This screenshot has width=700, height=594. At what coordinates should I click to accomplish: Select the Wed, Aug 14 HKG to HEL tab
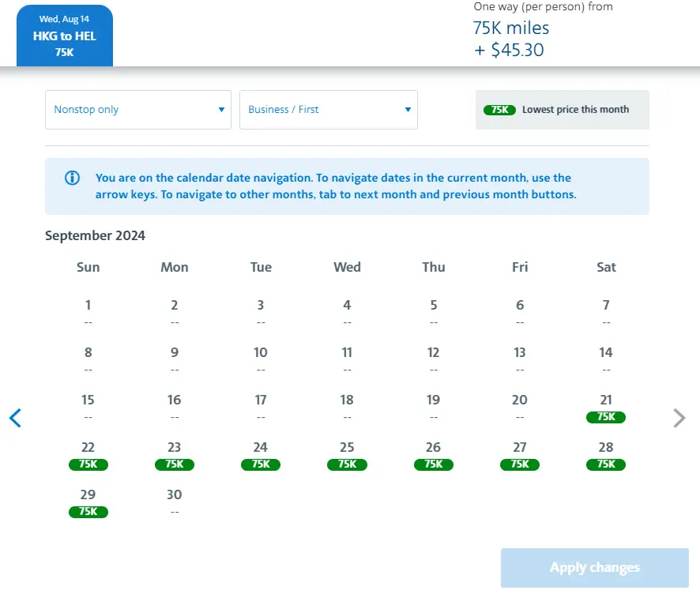coord(65,36)
